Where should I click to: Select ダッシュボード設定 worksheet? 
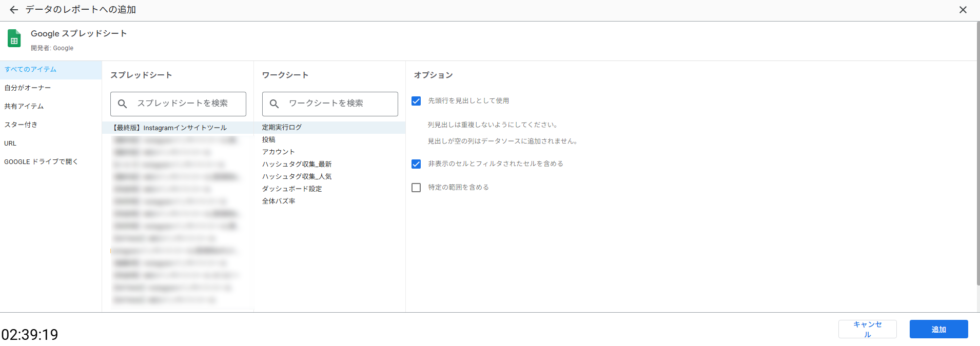pyautogui.click(x=329, y=189)
